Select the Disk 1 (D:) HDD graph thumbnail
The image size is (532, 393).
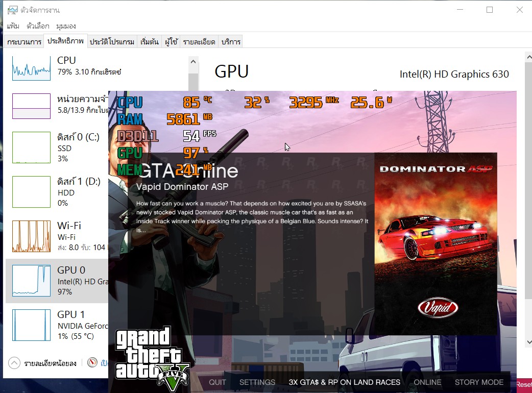click(x=31, y=192)
